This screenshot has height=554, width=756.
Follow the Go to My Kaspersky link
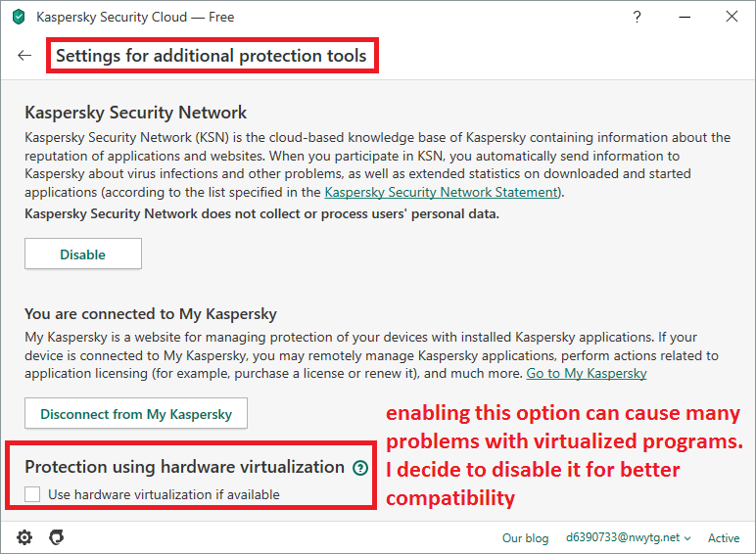point(587,373)
